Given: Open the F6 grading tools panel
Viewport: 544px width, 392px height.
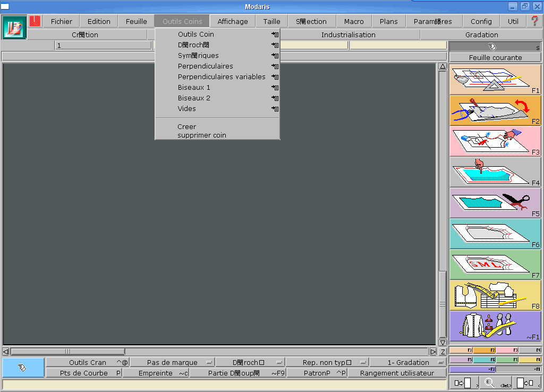Looking at the screenshot, I should [495, 234].
